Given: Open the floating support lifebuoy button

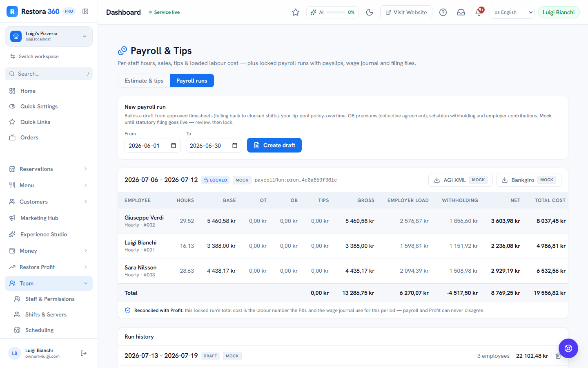Looking at the screenshot, I should tap(568, 348).
